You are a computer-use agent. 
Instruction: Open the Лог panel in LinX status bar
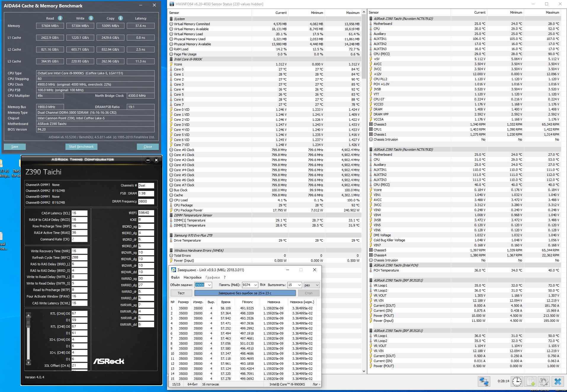click(x=316, y=384)
